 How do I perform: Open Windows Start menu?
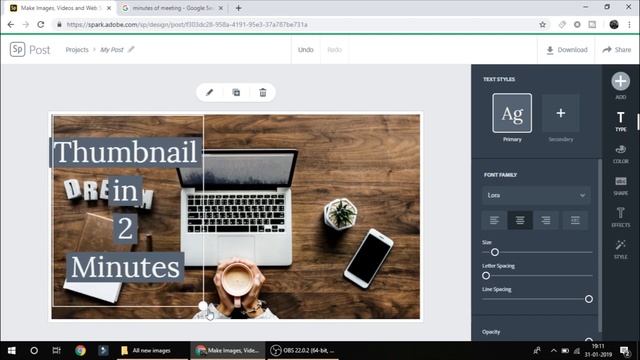pos(11,350)
